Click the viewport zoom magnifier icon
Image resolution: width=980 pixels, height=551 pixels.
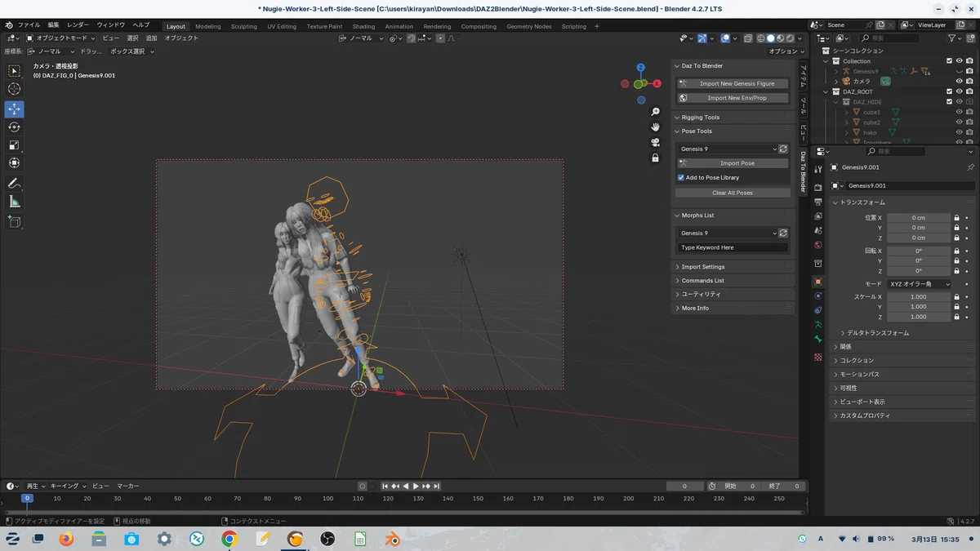(x=655, y=112)
